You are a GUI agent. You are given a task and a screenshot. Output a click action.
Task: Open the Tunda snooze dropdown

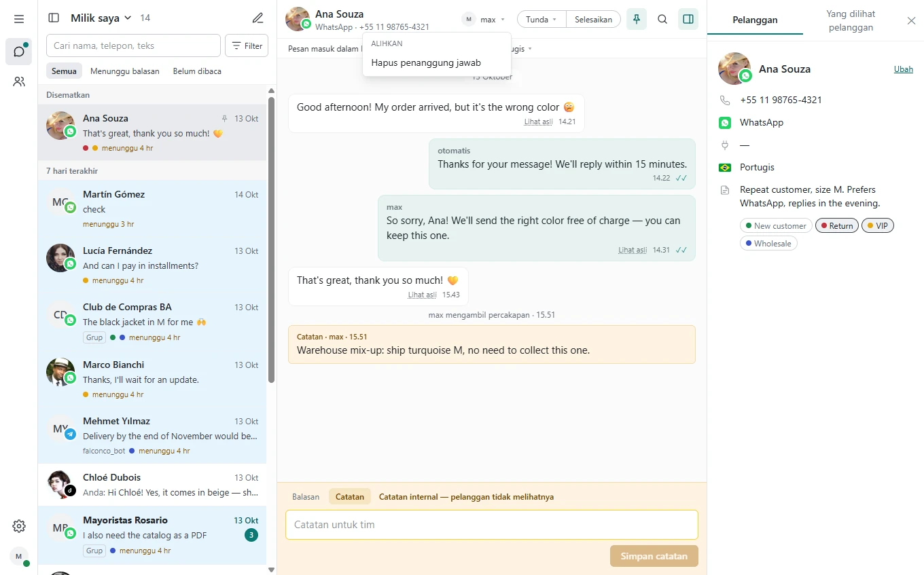(x=541, y=19)
